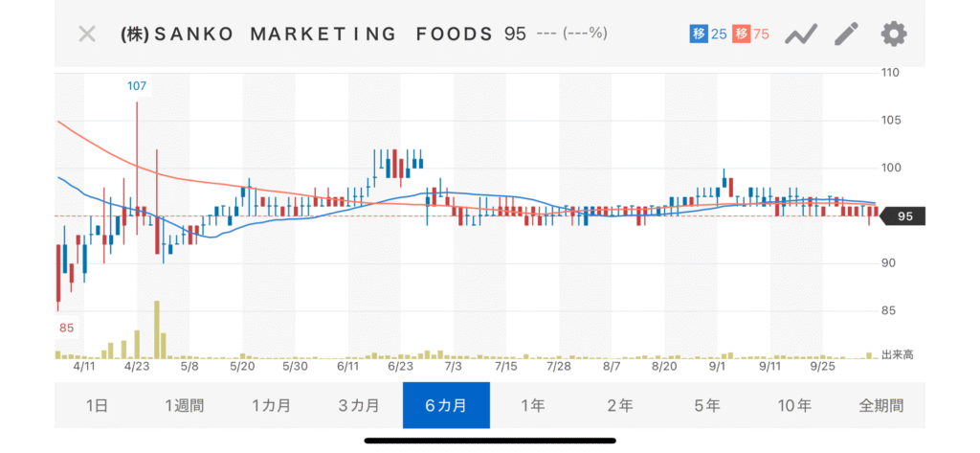This screenshot has width=980, height=453.
Task: Choose the 1カ月 time range
Action: point(271,405)
